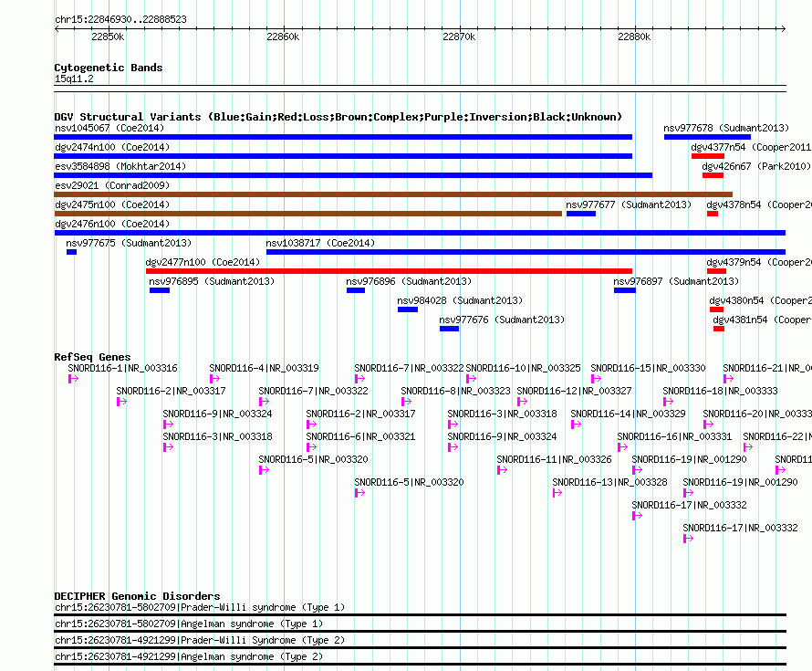Click the 22850k scale tick label
This screenshot has height=671, width=812.
pos(108,37)
